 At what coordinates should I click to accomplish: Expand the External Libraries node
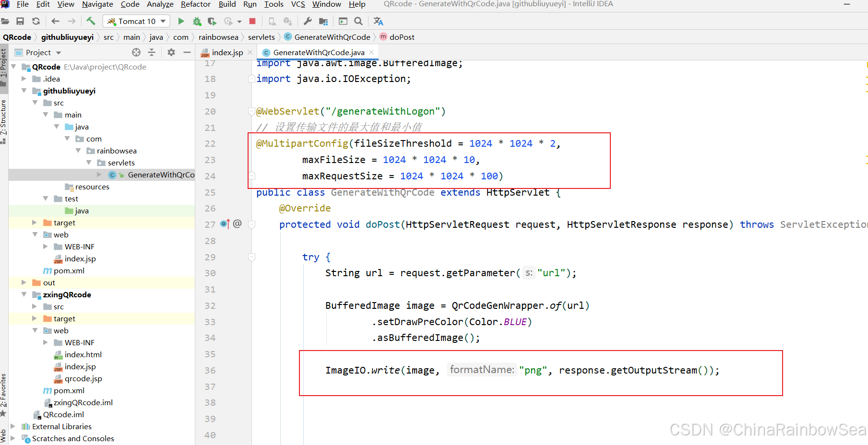pos(13,426)
